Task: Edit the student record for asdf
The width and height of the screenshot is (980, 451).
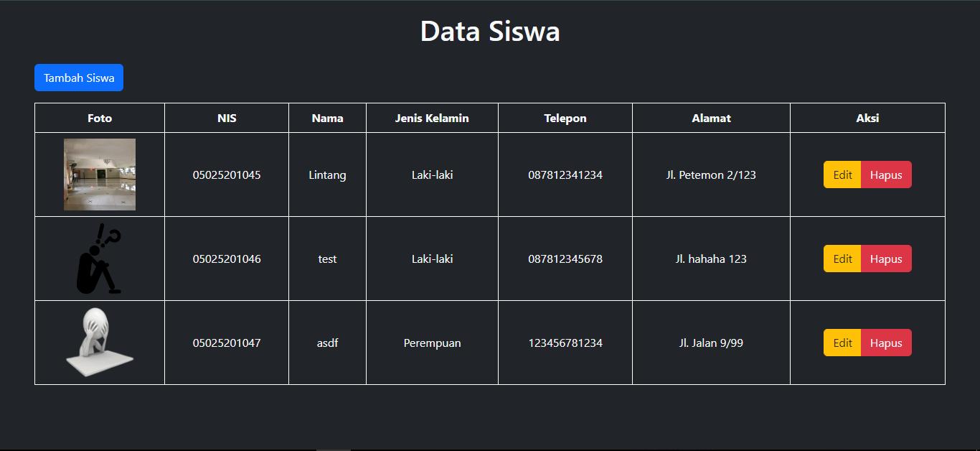Action: point(842,343)
